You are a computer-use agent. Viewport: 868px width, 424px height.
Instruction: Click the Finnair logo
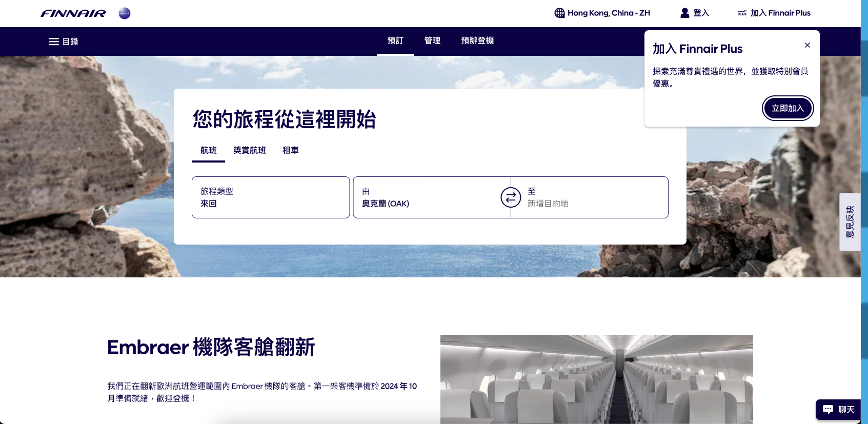73,13
